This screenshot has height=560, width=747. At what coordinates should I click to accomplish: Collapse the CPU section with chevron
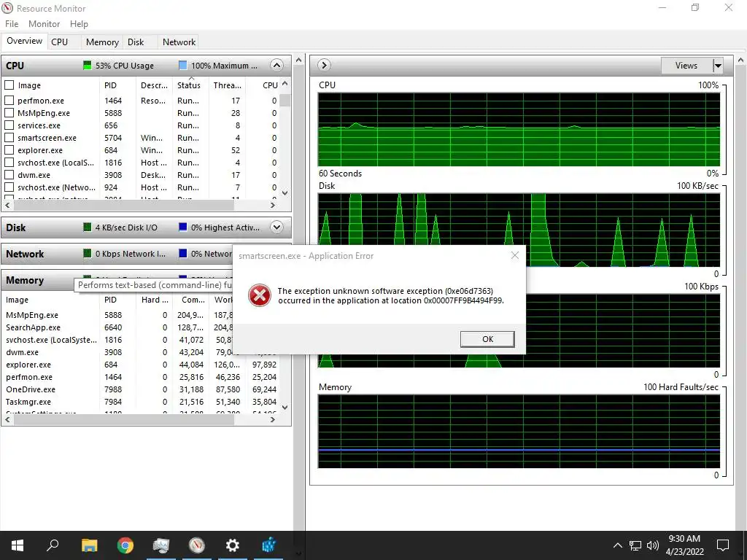pos(276,65)
